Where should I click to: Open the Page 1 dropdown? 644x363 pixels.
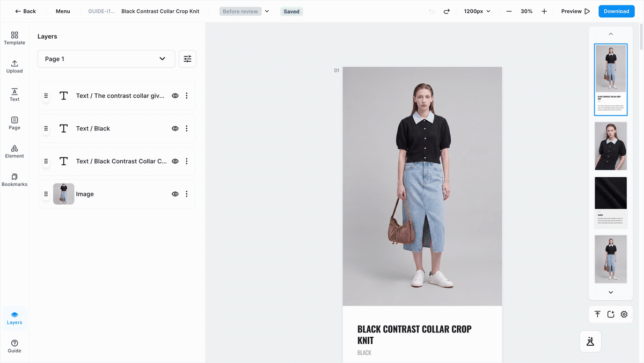coord(106,59)
